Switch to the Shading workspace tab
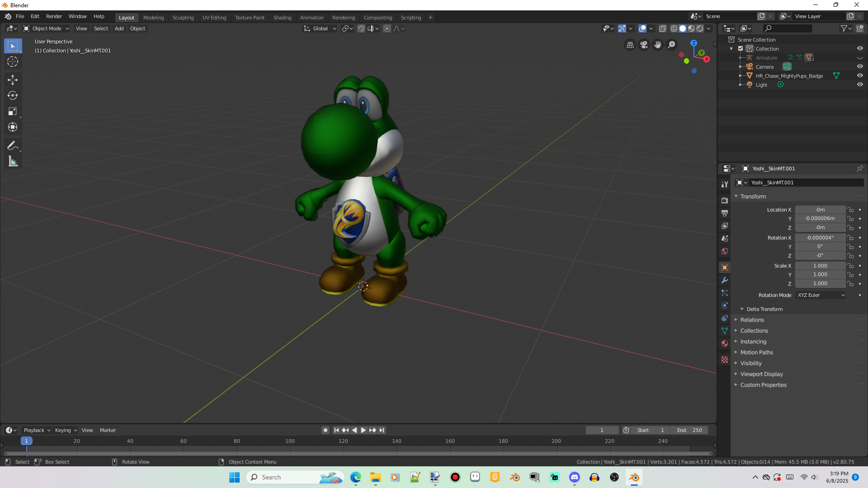868x488 pixels. [282, 18]
